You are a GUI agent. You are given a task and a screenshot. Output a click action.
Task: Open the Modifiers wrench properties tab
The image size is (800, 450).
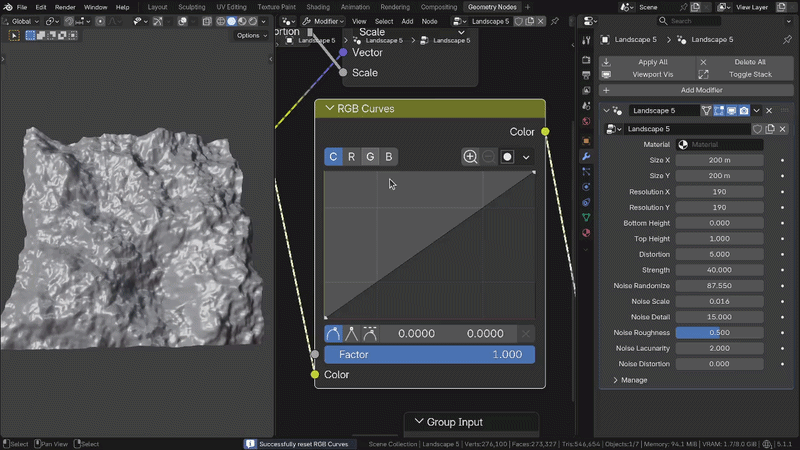tap(586, 156)
